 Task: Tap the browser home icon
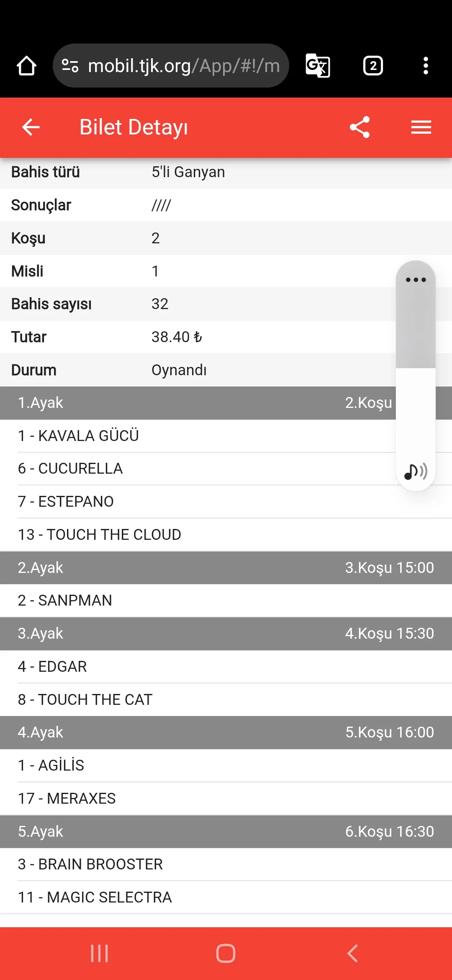coord(26,66)
